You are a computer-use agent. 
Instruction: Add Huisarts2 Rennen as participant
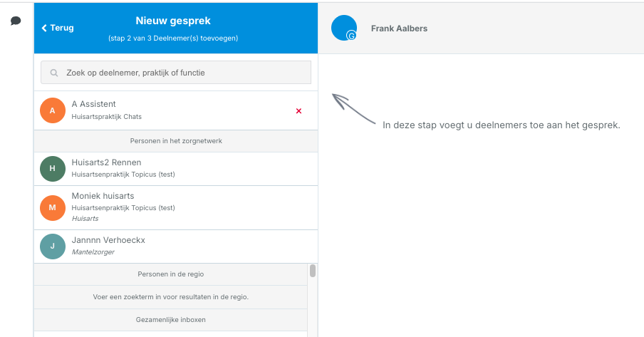(x=176, y=169)
